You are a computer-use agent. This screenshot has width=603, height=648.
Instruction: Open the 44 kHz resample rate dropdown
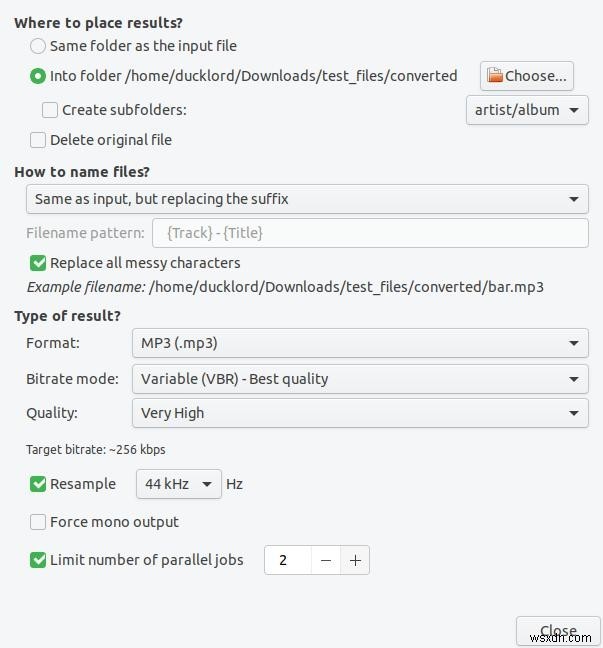(179, 484)
